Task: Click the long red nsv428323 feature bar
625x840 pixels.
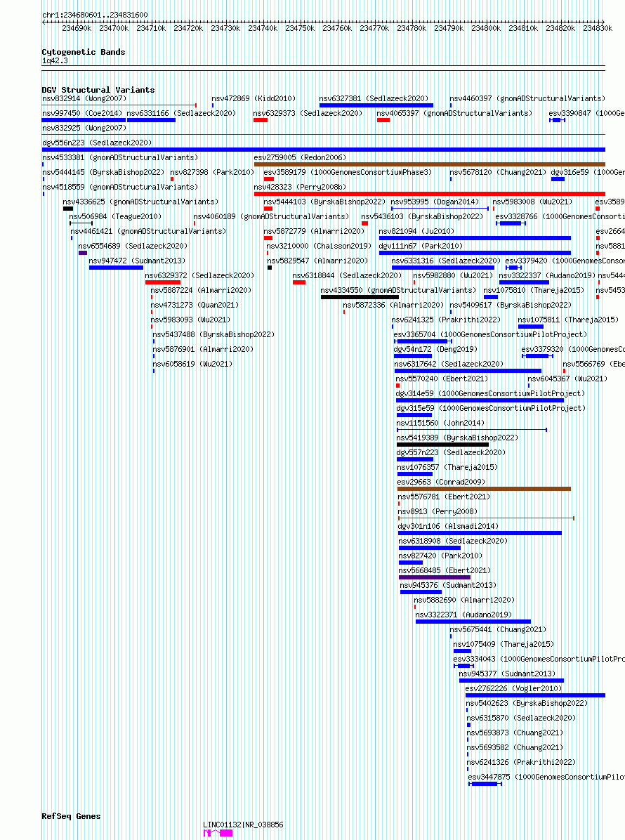Action: pos(430,194)
